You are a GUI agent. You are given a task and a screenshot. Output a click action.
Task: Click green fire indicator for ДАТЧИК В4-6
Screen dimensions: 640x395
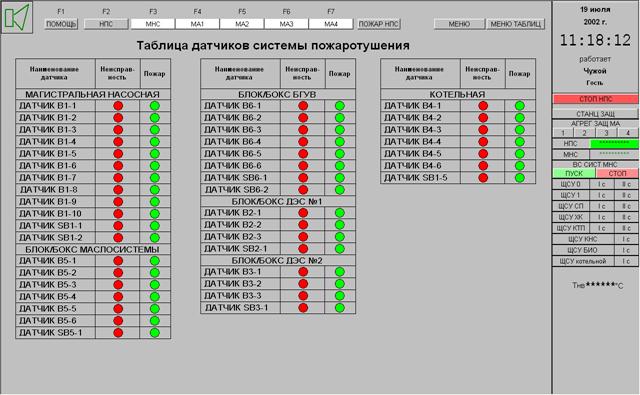pos(520,166)
